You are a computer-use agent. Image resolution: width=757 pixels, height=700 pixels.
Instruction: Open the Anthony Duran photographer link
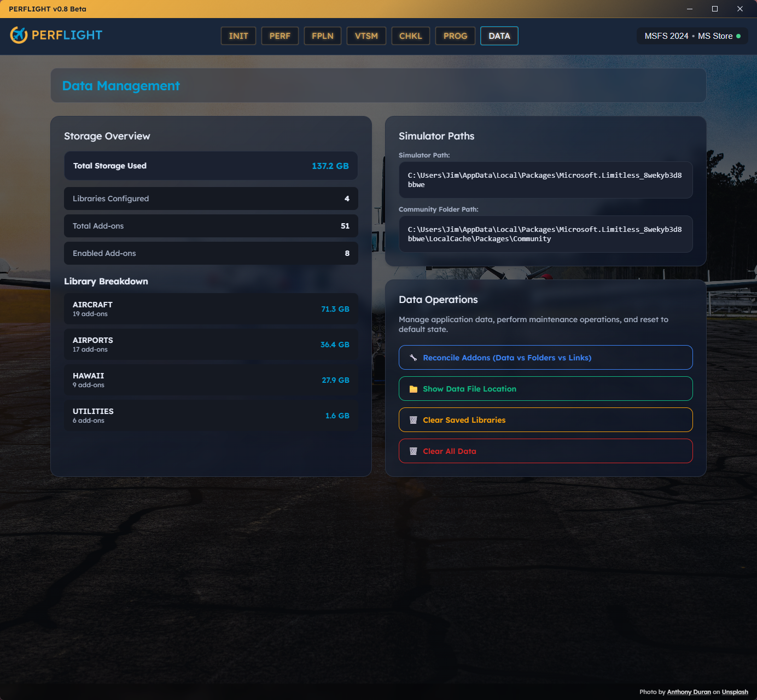(x=689, y=691)
